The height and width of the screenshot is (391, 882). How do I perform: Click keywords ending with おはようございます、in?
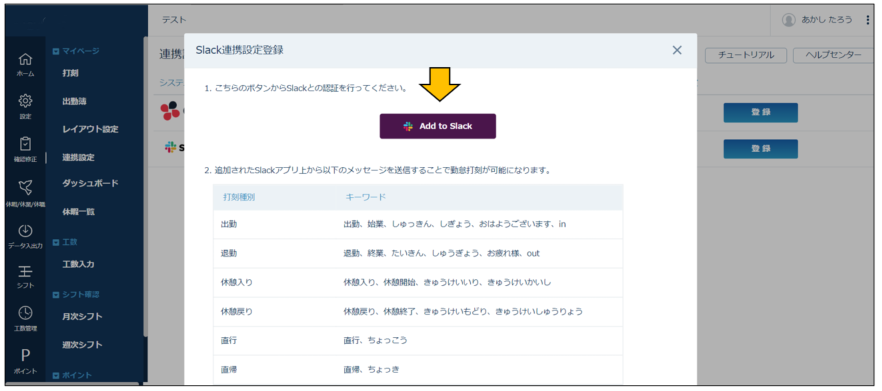(x=454, y=224)
